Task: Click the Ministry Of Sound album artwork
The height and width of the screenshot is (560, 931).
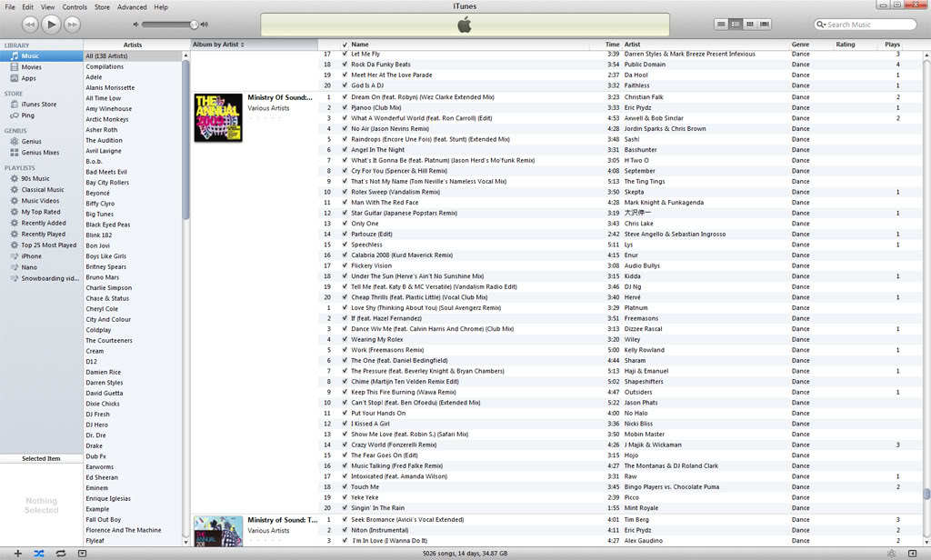Action: pyautogui.click(x=217, y=119)
